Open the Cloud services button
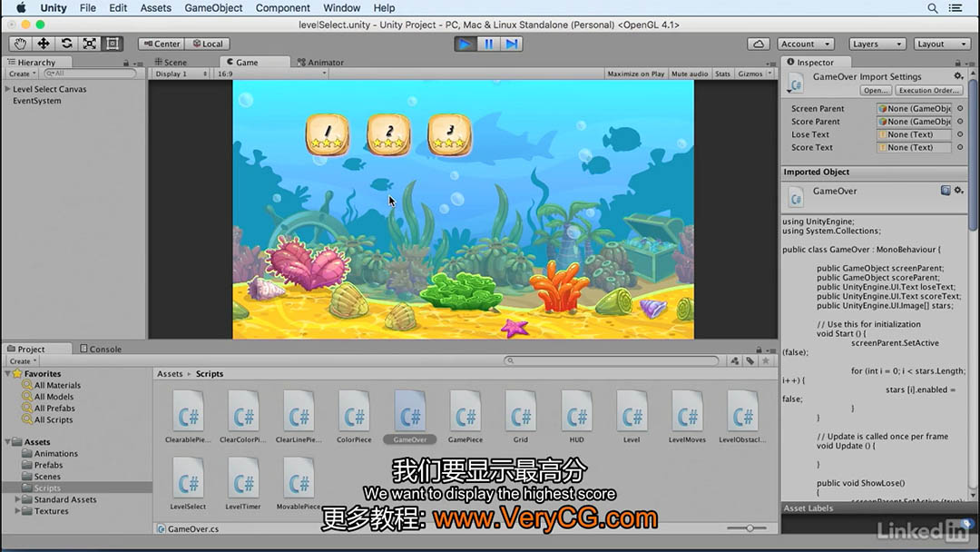Screen dimensions: 980x552 coord(758,44)
